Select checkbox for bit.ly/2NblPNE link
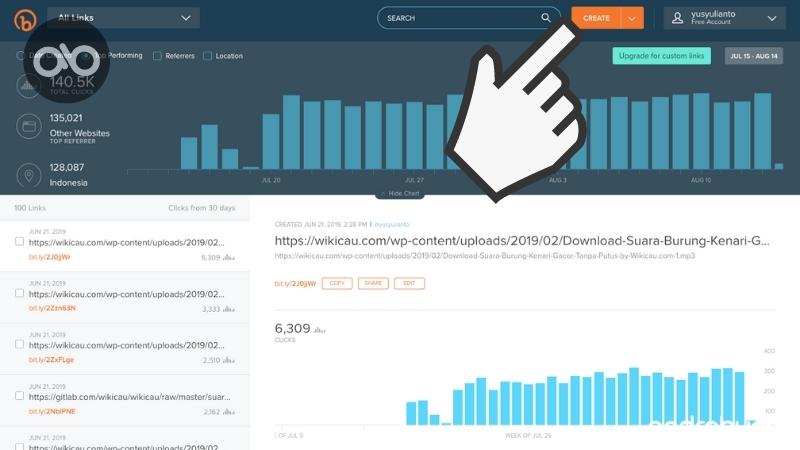The width and height of the screenshot is (800, 450). 19,396
